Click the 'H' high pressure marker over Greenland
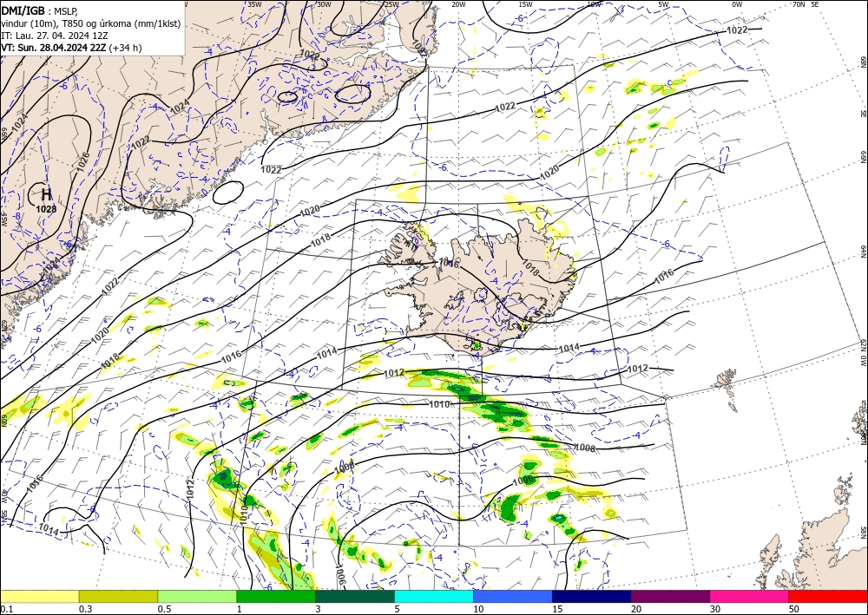This screenshot has width=868, height=615. click(x=47, y=194)
